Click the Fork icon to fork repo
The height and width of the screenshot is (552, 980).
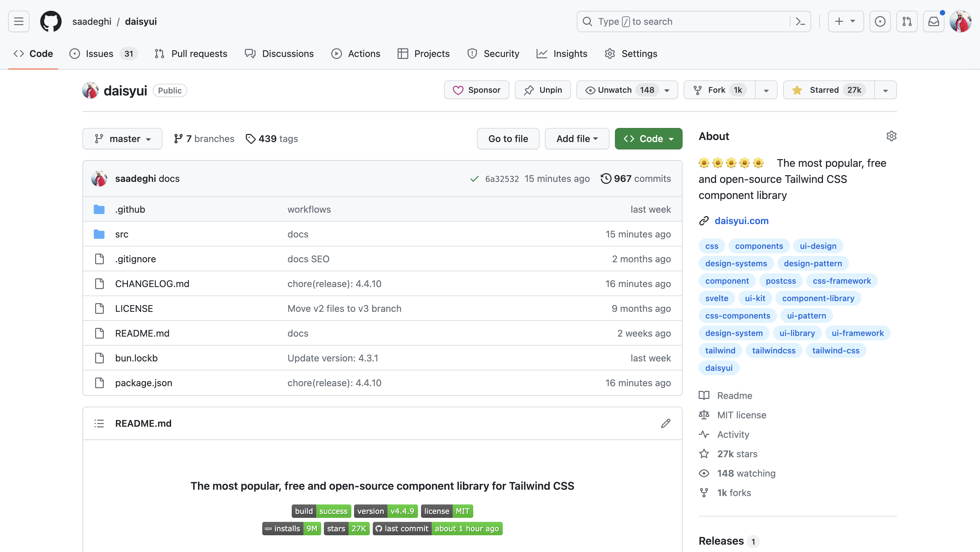(698, 89)
